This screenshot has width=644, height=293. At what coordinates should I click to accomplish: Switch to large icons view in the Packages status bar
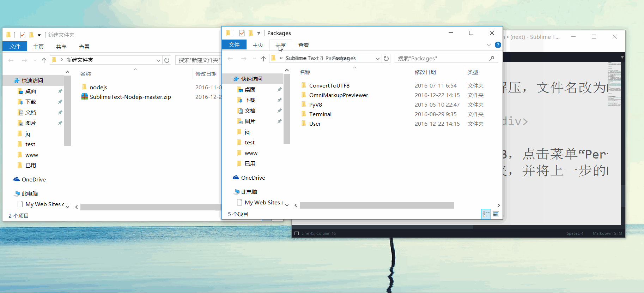pos(496,214)
